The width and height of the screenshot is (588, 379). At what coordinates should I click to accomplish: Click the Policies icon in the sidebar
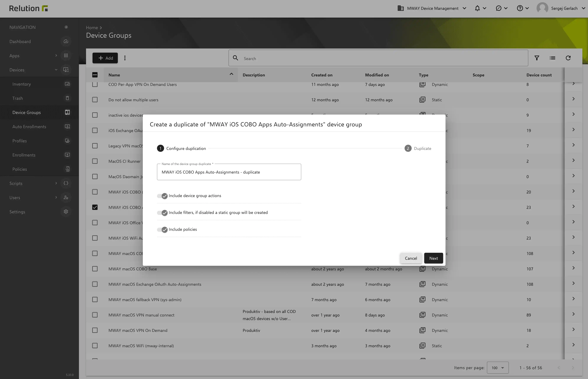(x=67, y=169)
